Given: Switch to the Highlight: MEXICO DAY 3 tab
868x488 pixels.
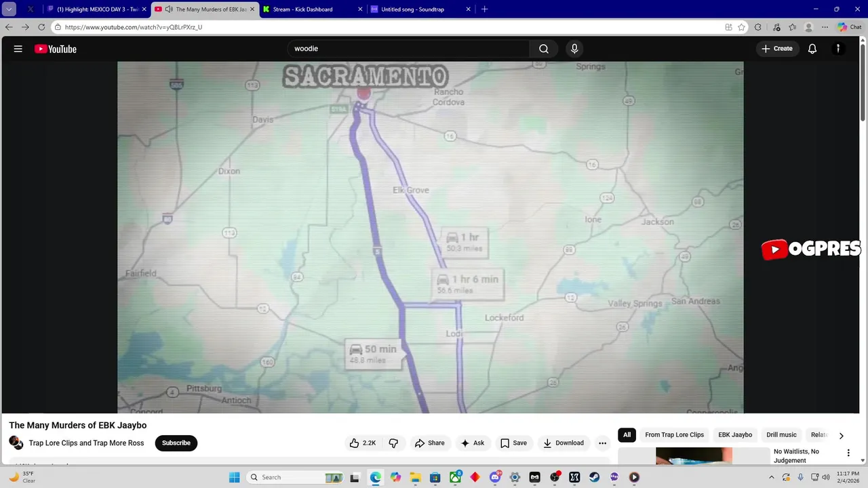Looking at the screenshot, I should click(97, 9).
